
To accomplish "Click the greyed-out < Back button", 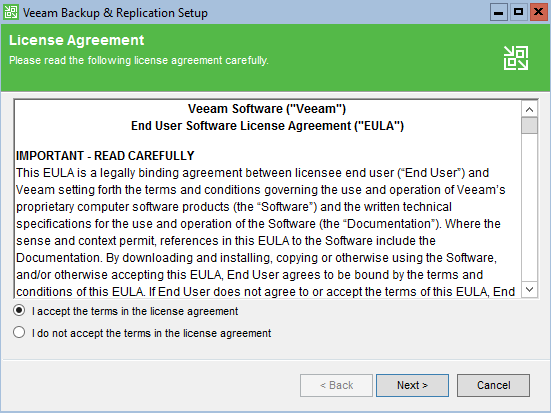I will coord(336,385).
